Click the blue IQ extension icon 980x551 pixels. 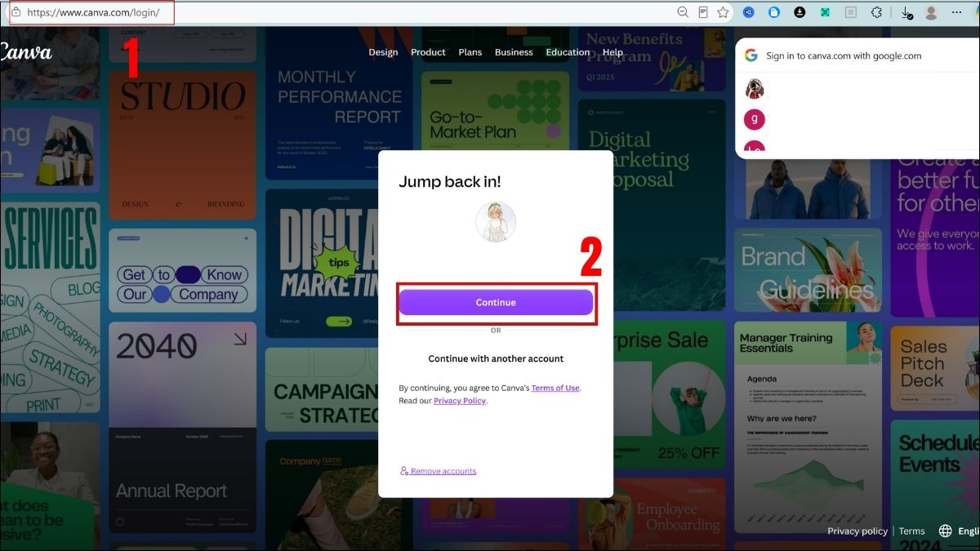[748, 12]
